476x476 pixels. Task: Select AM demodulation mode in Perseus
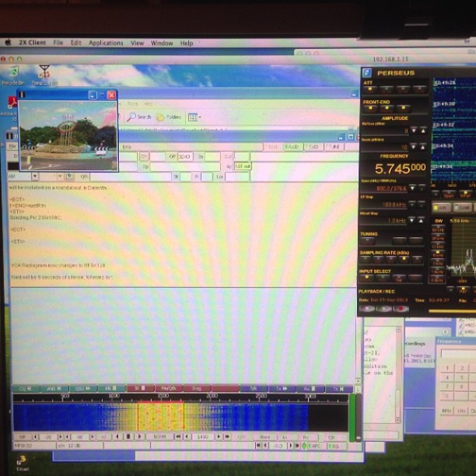pos(440,208)
